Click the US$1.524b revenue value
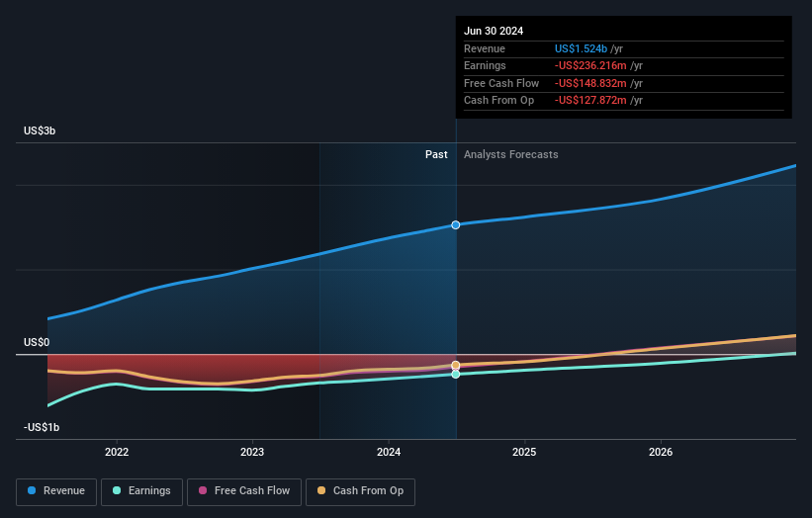 coord(581,48)
